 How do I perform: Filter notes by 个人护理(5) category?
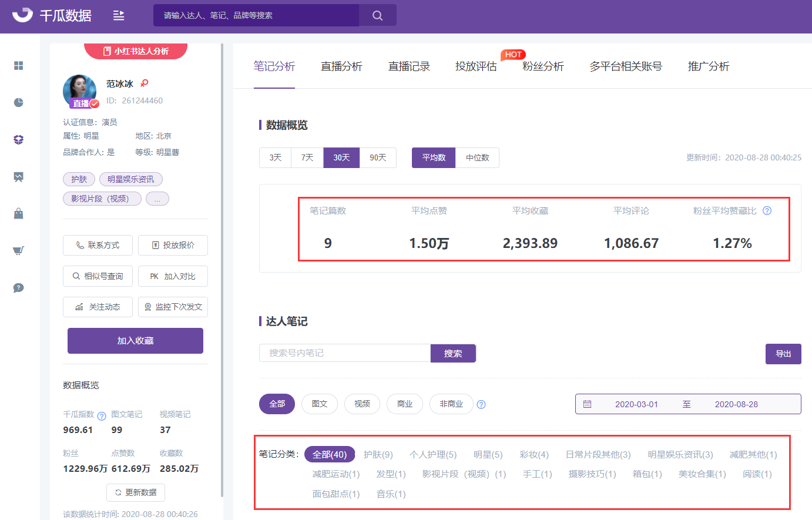tap(433, 455)
